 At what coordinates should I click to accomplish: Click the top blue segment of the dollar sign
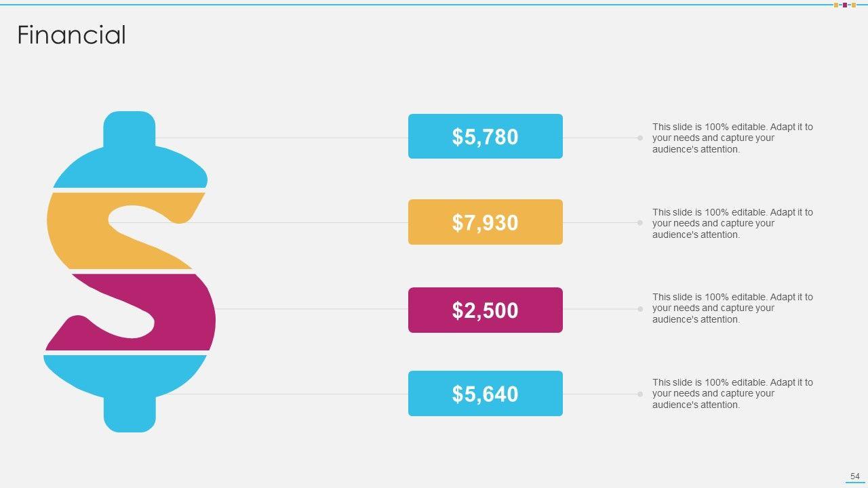[x=129, y=163]
